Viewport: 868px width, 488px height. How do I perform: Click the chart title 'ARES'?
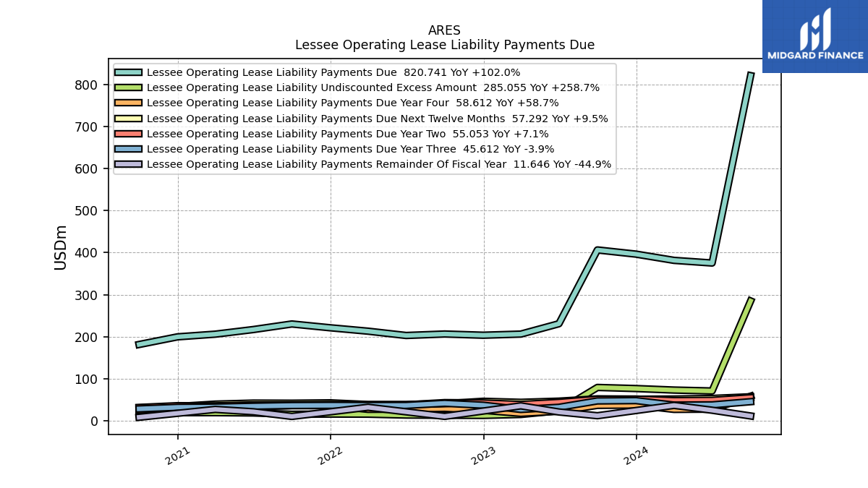click(444, 30)
